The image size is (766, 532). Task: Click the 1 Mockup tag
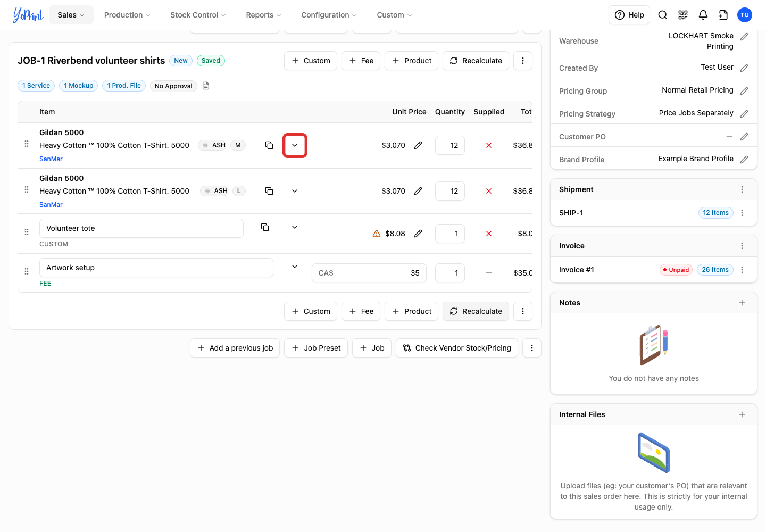[x=78, y=86]
